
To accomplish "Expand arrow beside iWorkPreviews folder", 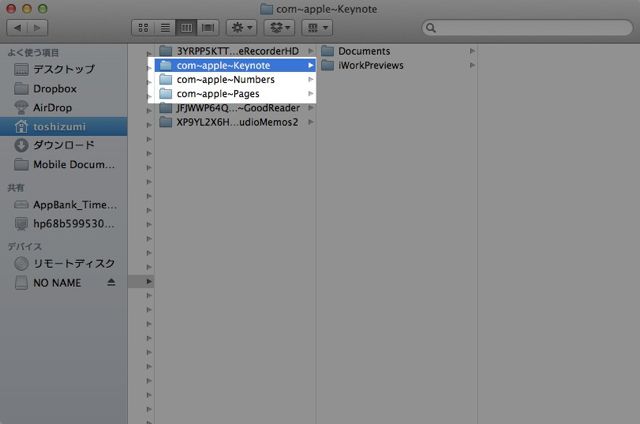I will [472, 65].
